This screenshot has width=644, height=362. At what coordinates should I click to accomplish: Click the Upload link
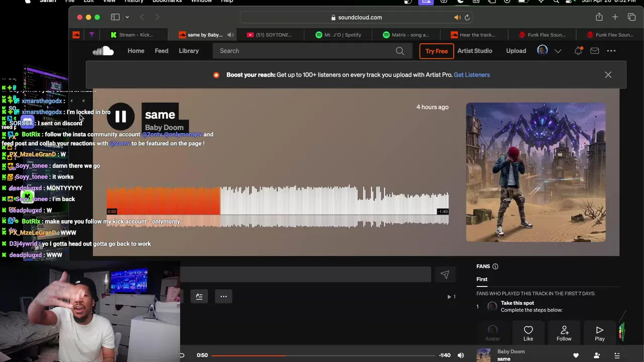516,51
